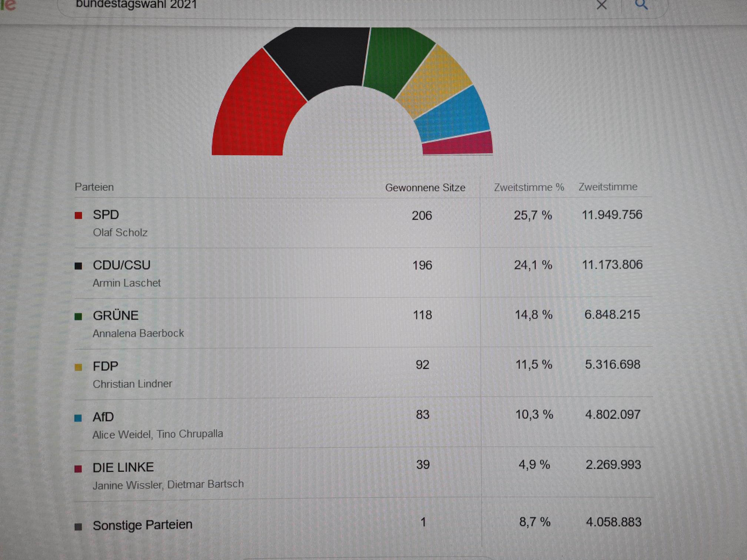Select the DIE LINKE party row

[123, 467]
